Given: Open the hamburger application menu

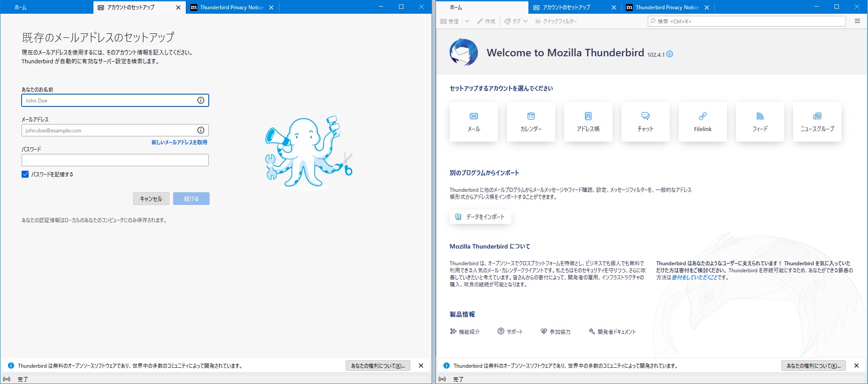Looking at the screenshot, I should (857, 21).
